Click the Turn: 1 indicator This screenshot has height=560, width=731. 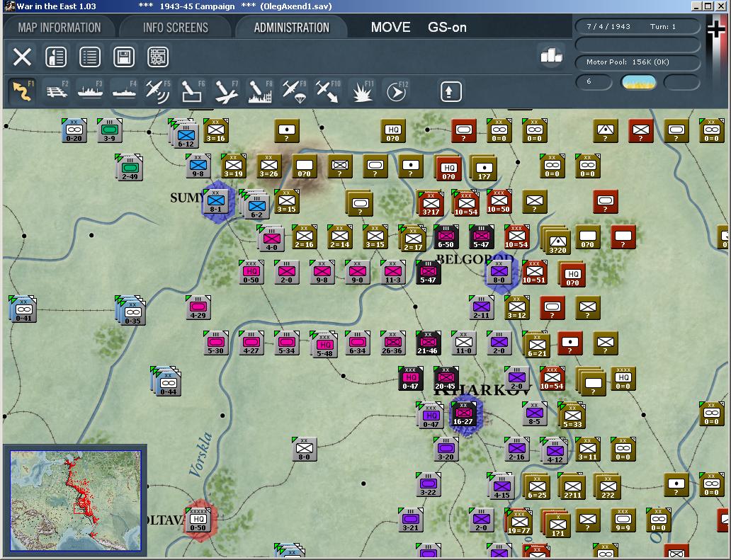point(662,27)
